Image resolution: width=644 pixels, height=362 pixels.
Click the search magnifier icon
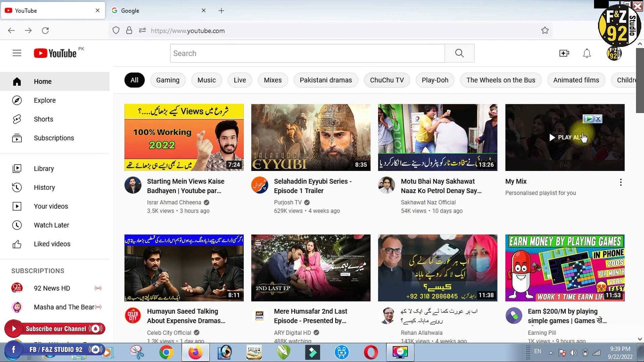pyautogui.click(x=459, y=53)
